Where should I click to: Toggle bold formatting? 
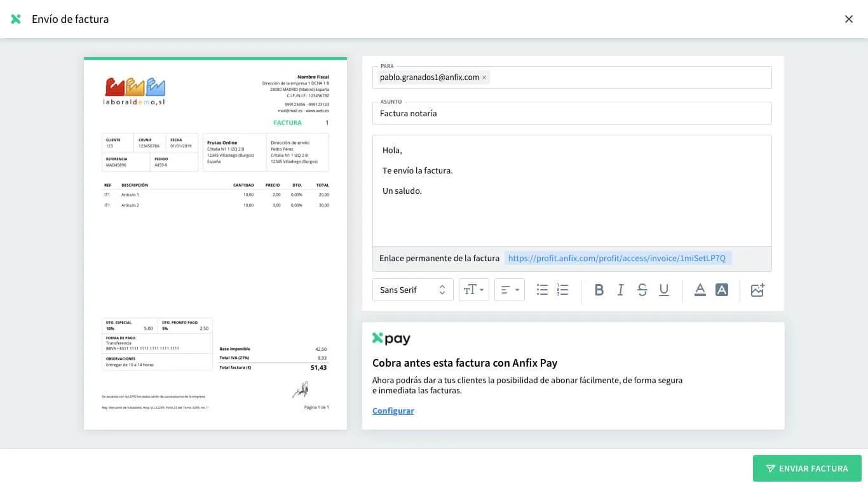599,290
